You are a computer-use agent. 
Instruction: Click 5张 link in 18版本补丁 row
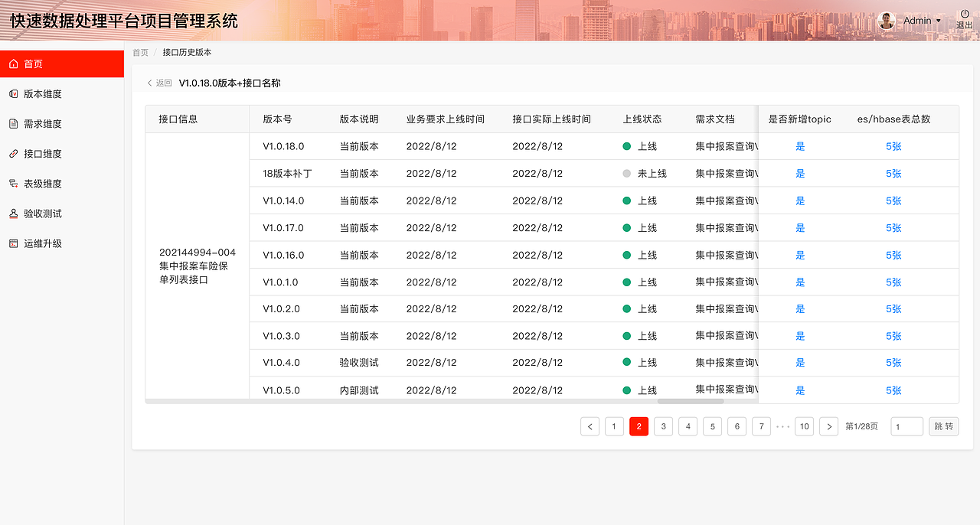tap(893, 174)
